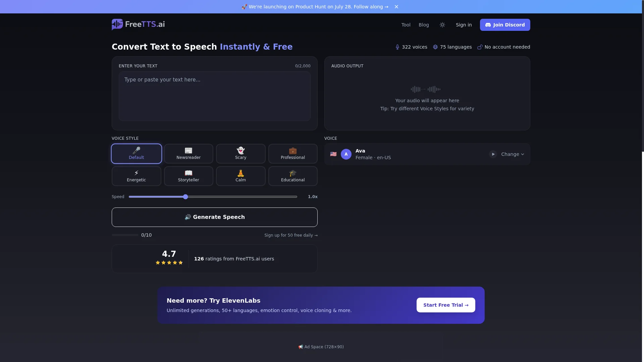Select the Newsreader voice style

point(189,154)
